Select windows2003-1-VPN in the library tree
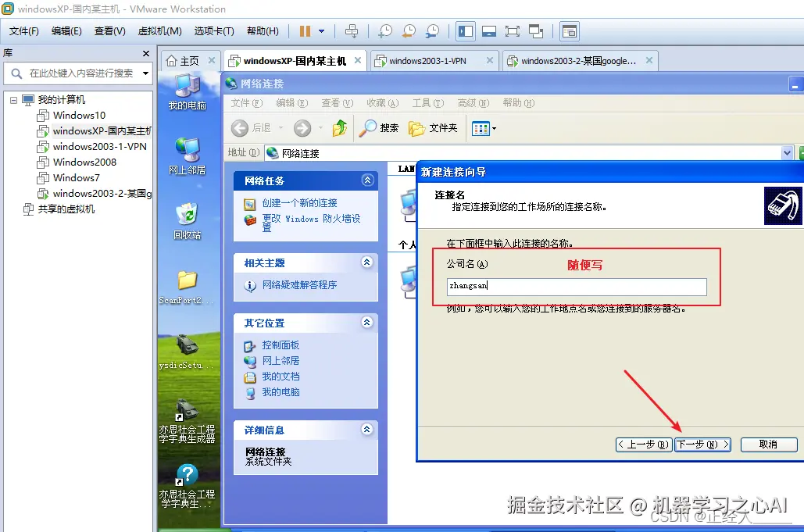Viewport: 804px width, 532px height. pos(99,147)
